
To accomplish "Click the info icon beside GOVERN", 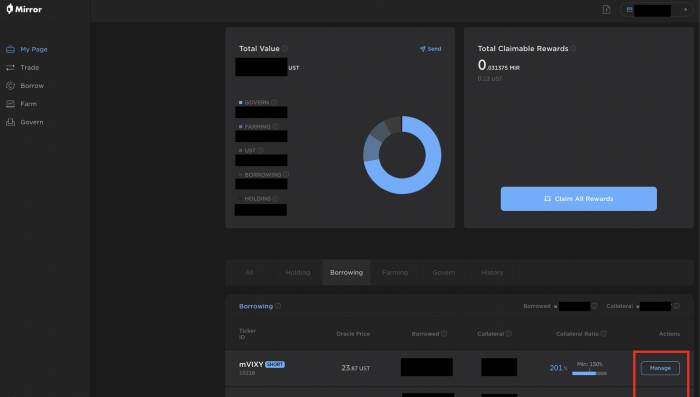I will coord(274,102).
